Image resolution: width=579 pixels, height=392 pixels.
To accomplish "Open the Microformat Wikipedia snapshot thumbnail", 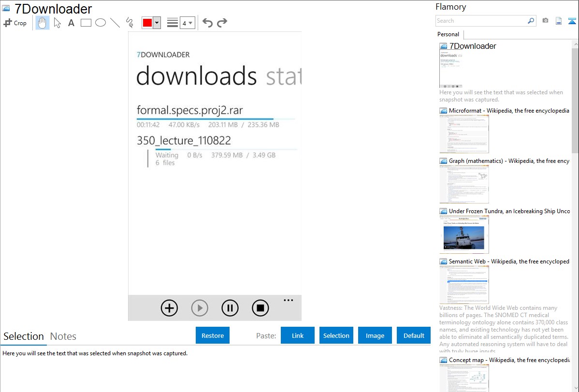I will (x=464, y=134).
